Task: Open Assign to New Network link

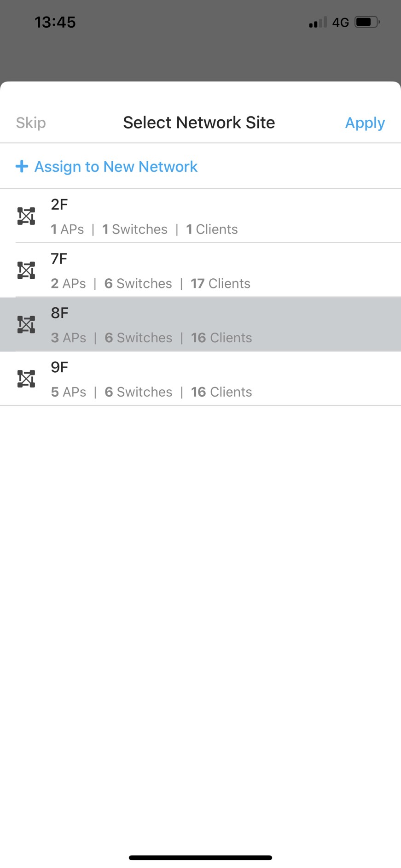Action: click(x=116, y=167)
